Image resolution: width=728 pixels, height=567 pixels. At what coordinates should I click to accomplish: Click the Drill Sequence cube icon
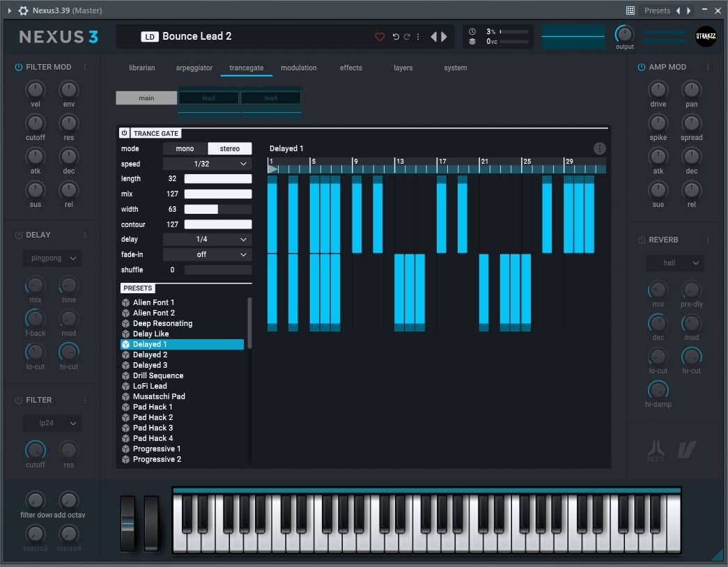[125, 375]
